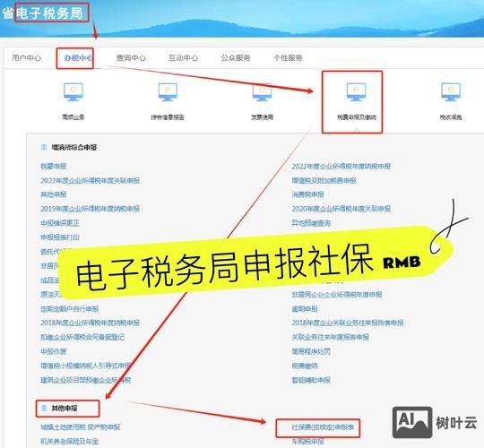Open 申报报表打印 link

60,237
